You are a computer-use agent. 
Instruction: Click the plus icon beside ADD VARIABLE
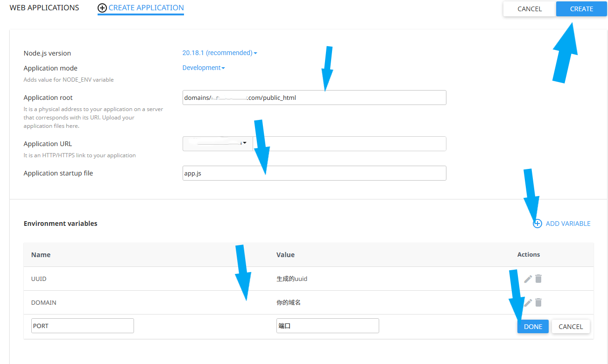[x=537, y=224]
